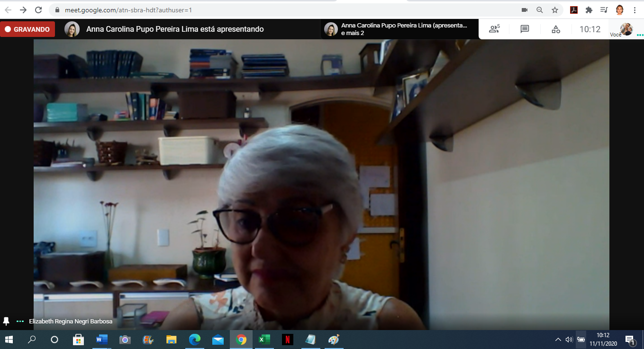This screenshot has height=349, width=644.
Task: Click the zoom magnifier icon in address bar
Action: (539, 10)
